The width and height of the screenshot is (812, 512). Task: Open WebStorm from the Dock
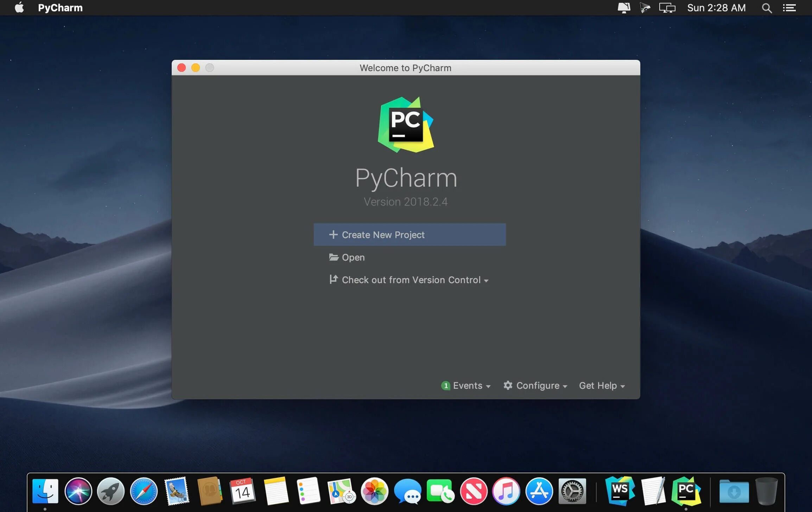620,491
